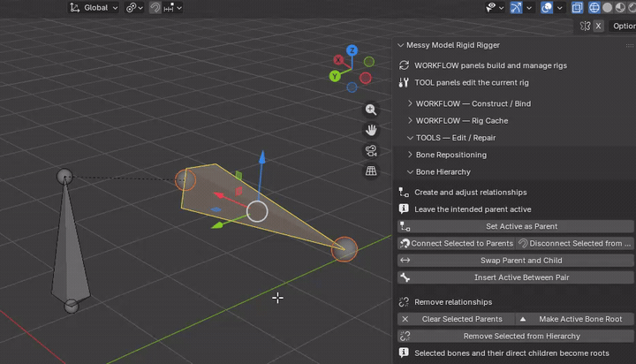
Task: Click the TOOL panels wrench icon
Action: 404,82
